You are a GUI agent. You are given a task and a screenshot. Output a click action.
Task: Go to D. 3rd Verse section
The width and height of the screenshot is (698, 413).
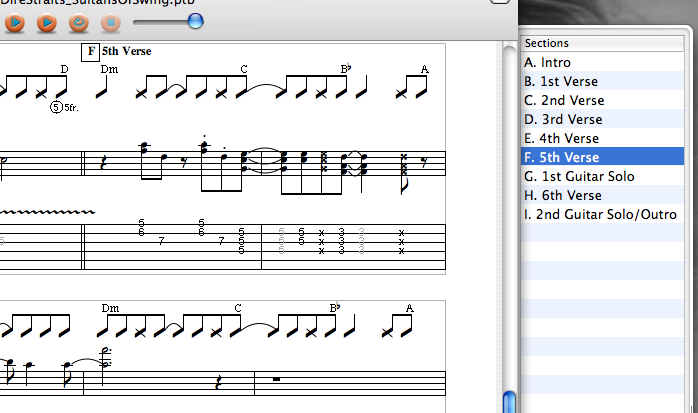(x=602, y=119)
